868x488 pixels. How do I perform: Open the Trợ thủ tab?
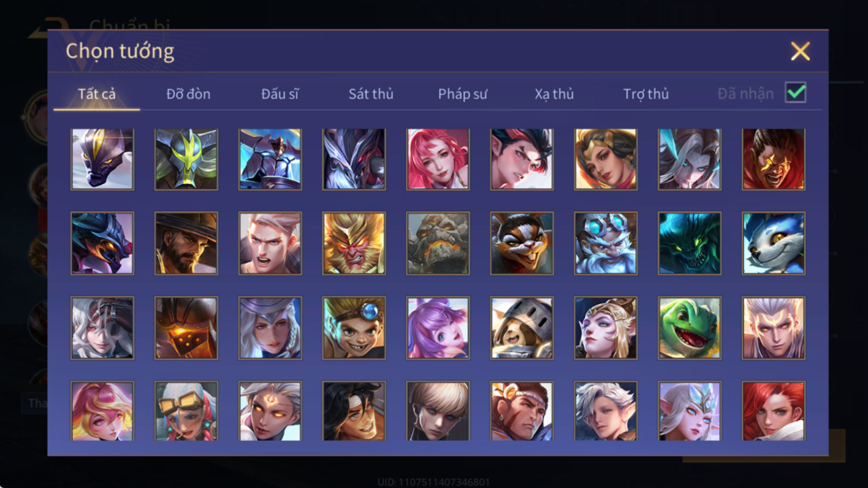click(646, 94)
